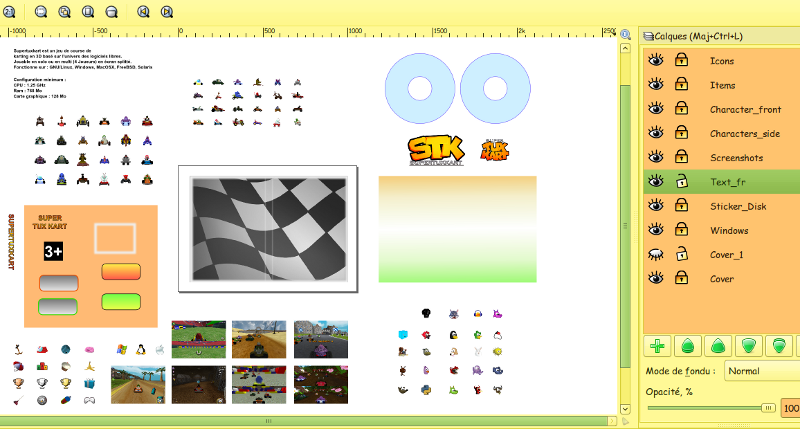
Task: Select the Character_front layer
Action: click(745, 109)
